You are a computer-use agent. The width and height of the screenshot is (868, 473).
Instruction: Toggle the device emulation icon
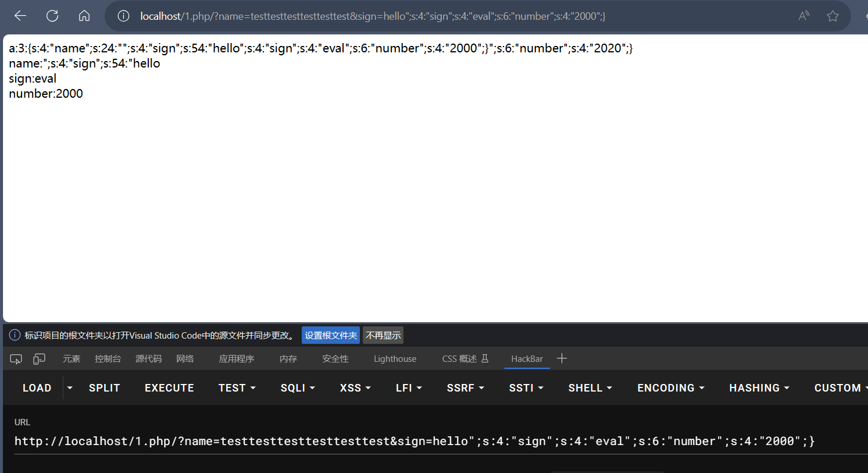(x=39, y=359)
